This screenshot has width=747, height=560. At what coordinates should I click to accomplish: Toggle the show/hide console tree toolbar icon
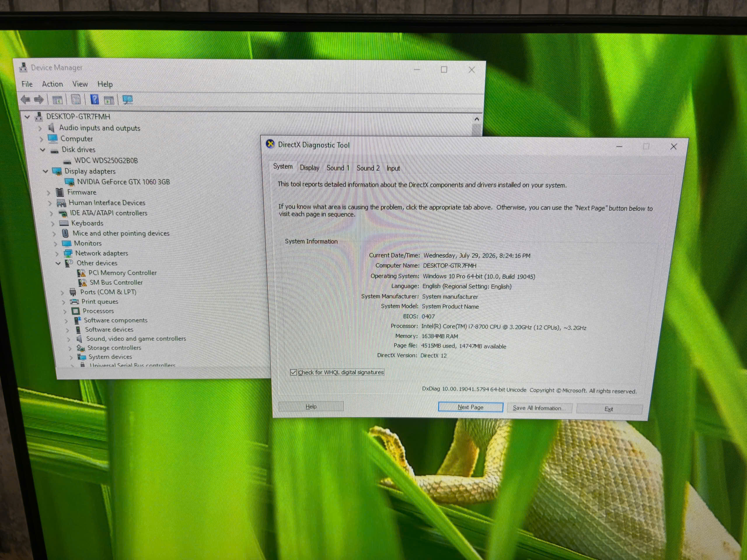click(x=57, y=100)
